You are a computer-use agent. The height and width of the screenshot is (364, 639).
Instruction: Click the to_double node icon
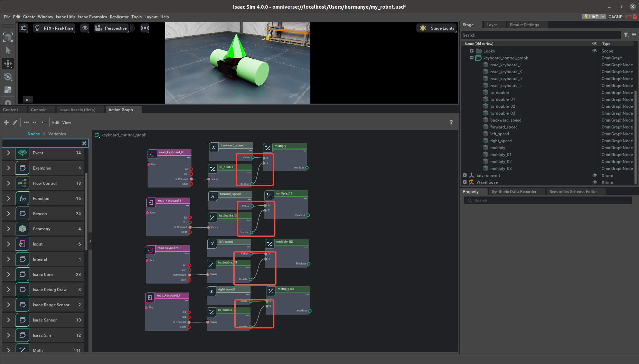213,169
